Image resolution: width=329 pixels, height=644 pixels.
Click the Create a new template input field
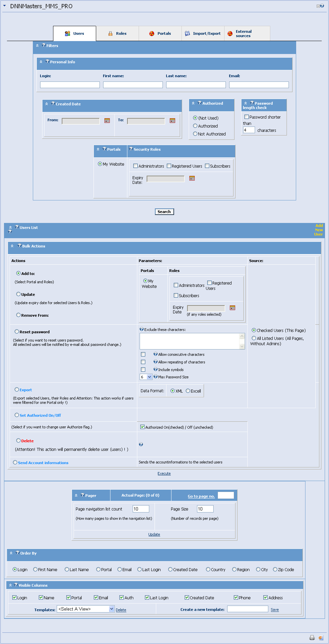click(x=247, y=609)
